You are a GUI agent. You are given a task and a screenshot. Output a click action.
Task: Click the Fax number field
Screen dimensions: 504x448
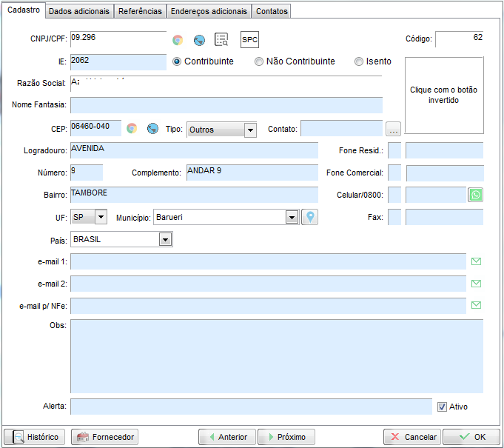point(445,217)
